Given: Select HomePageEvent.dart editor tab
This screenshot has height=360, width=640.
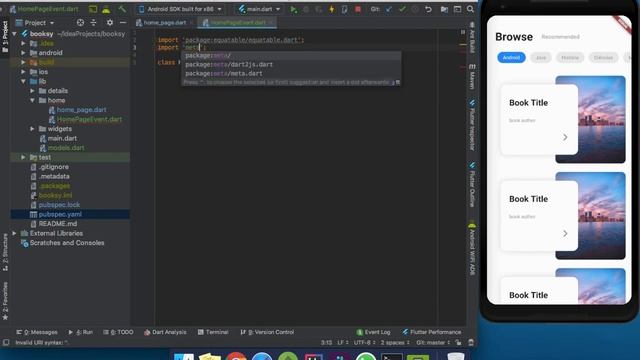Looking at the screenshot, I should pyautogui.click(x=238, y=23).
